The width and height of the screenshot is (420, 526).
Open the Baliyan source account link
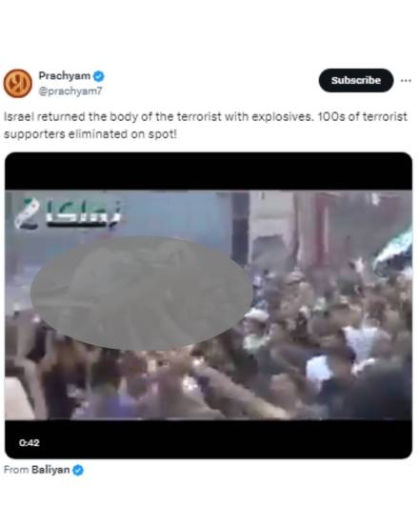(x=50, y=470)
